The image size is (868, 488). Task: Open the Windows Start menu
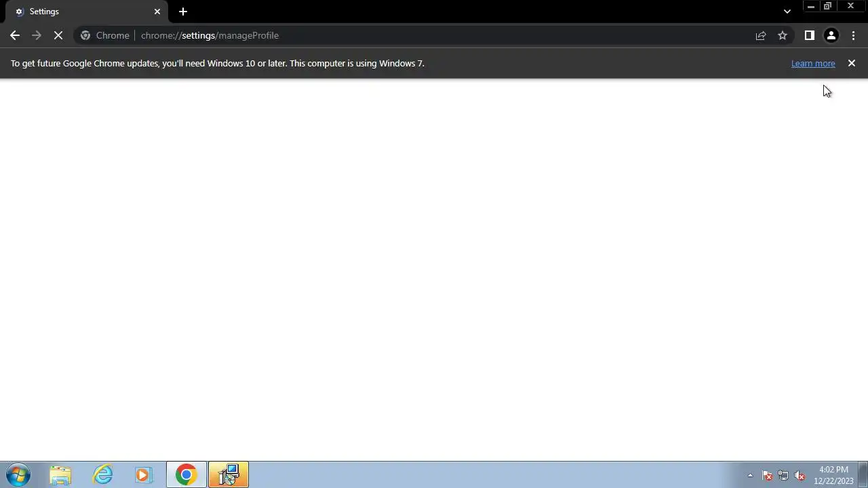(x=18, y=474)
